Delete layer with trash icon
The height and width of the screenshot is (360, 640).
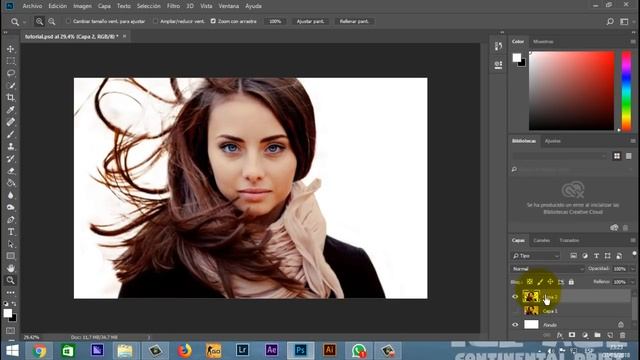point(622,335)
